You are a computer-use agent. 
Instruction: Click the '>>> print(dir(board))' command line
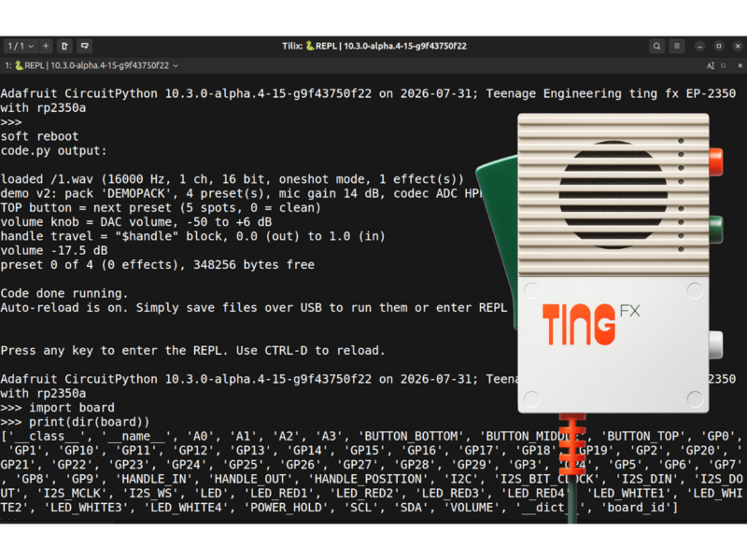click(75, 422)
